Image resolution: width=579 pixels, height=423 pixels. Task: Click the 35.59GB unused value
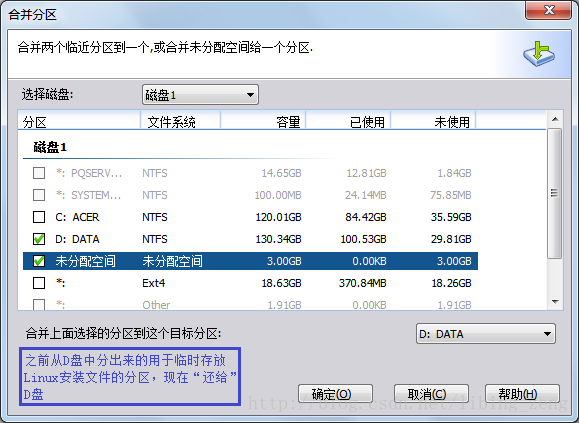[x=451, y=217]
